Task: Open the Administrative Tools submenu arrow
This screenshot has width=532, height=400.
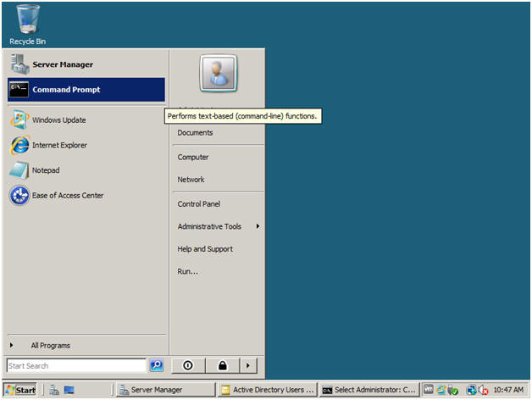Action: click(258, 226)
